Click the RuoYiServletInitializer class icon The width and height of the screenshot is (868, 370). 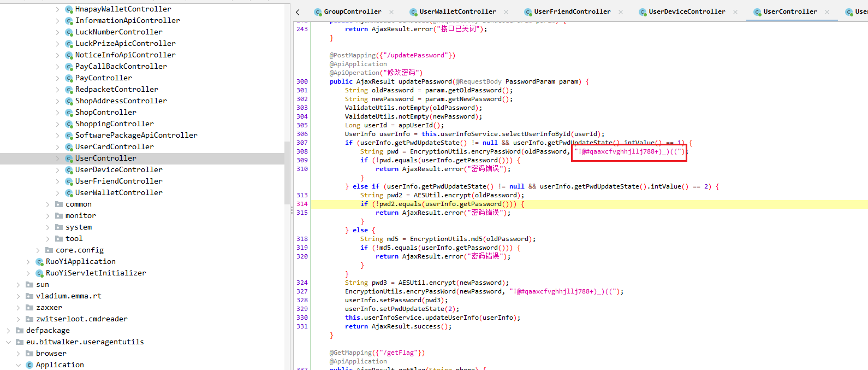tap(39, 273)
